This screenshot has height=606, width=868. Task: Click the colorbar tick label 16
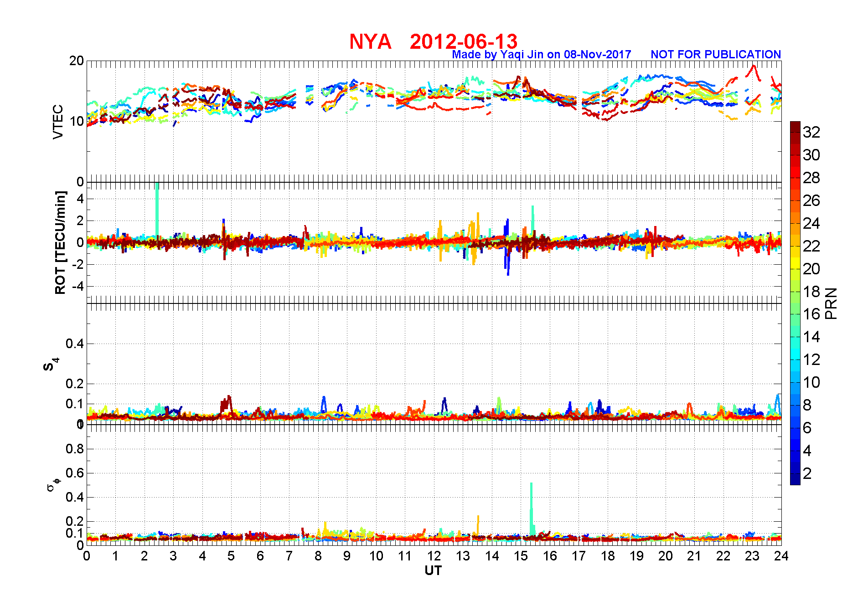(811, 314)
